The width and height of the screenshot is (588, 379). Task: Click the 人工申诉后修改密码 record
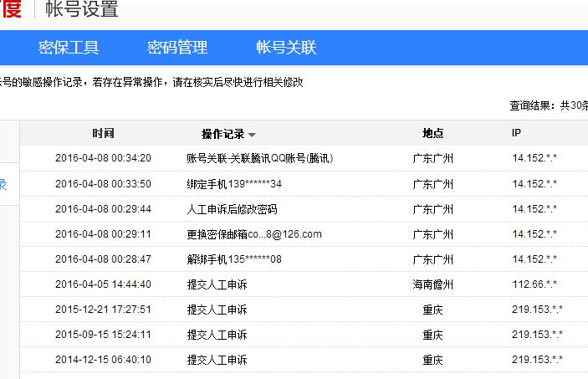[x=232, y=209]
